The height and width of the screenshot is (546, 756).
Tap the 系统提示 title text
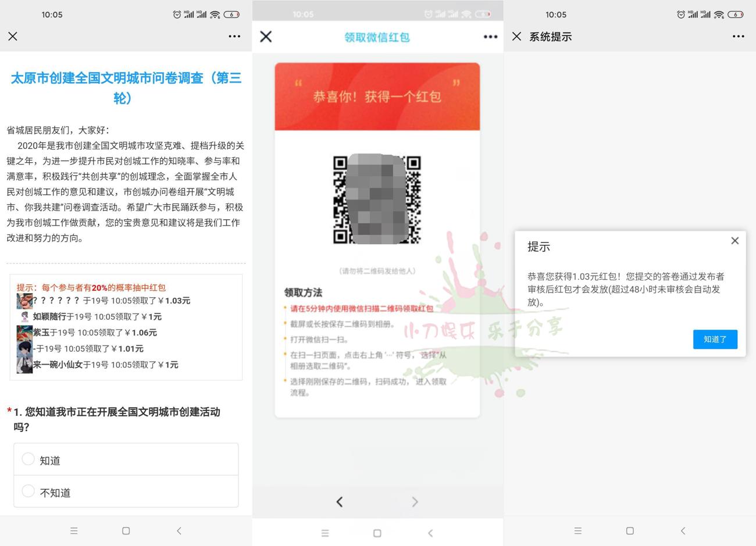[550, 36]
